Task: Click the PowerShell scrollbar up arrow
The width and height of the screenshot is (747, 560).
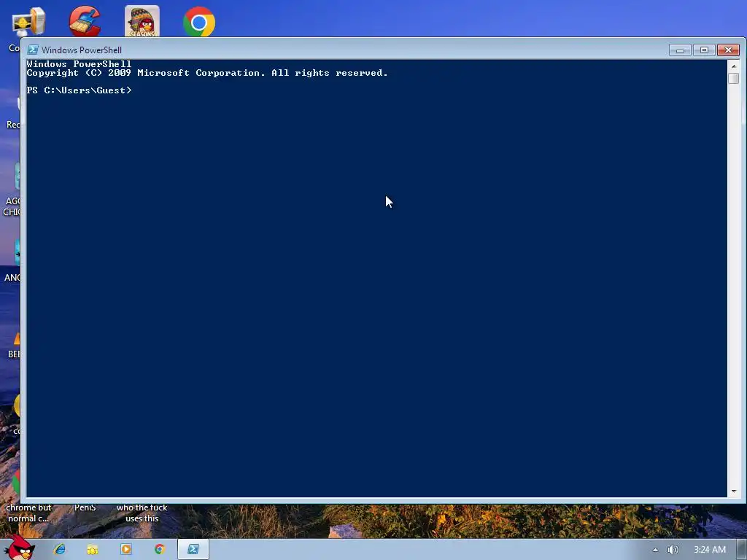Action: (734, 66)
